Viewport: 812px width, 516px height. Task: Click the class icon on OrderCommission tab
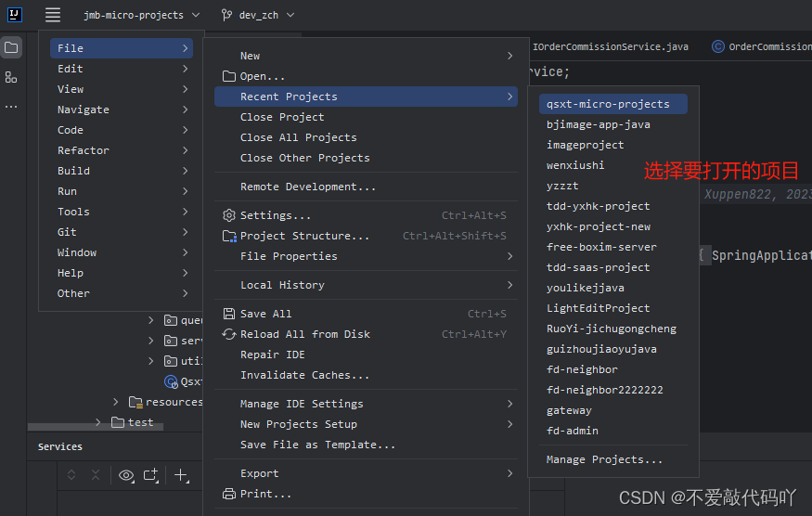[717, 46]
